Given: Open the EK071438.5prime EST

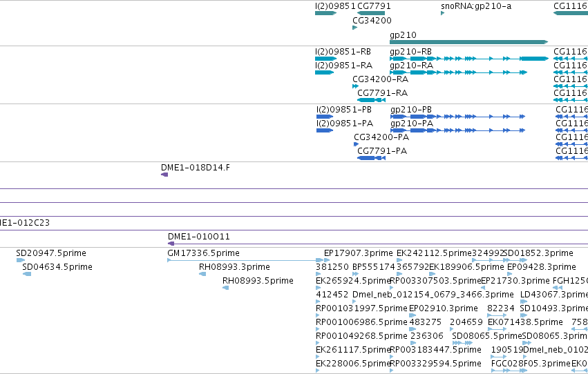Looking at the screenshot, I should (x=497, y=330).
